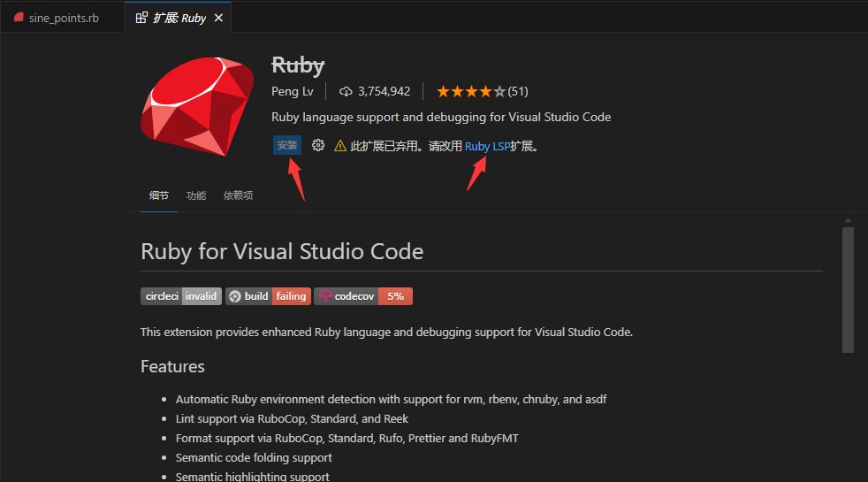This screenshot has height=482, width=868.
Task: Open publisher Peng Lv's page
Action: click(293, 91)
